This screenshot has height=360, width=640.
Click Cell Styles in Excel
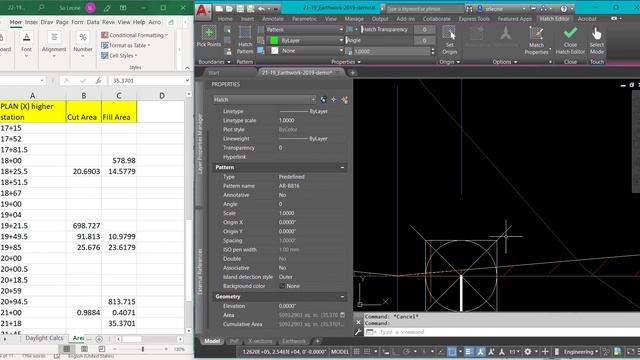119,56
